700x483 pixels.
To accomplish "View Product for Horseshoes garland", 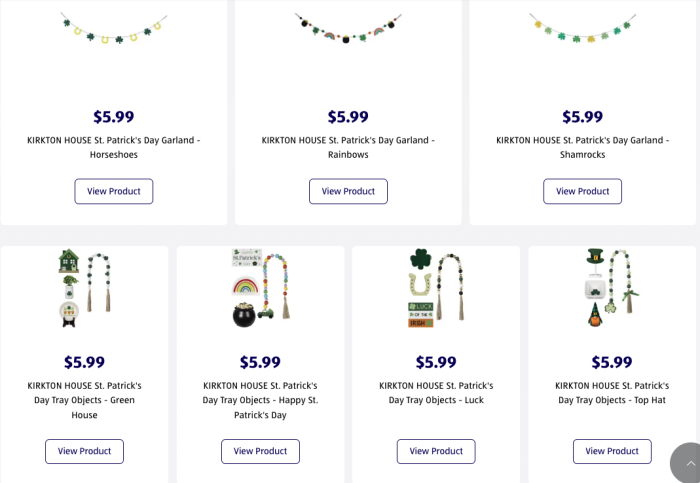I will coord(114,191).
